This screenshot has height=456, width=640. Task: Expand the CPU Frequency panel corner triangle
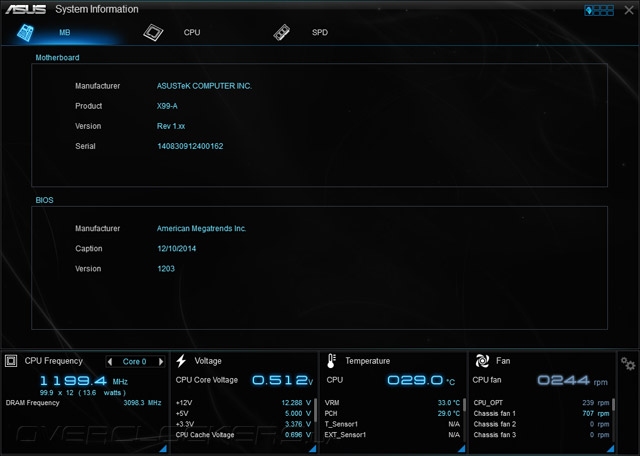click(x=163, y=449)
